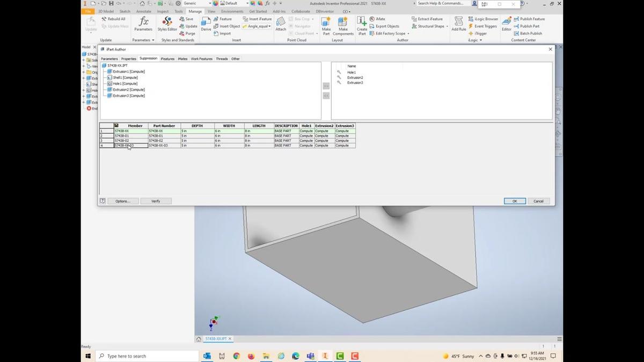Open the Structural Shape dropdown arrow

click(447, 26)
